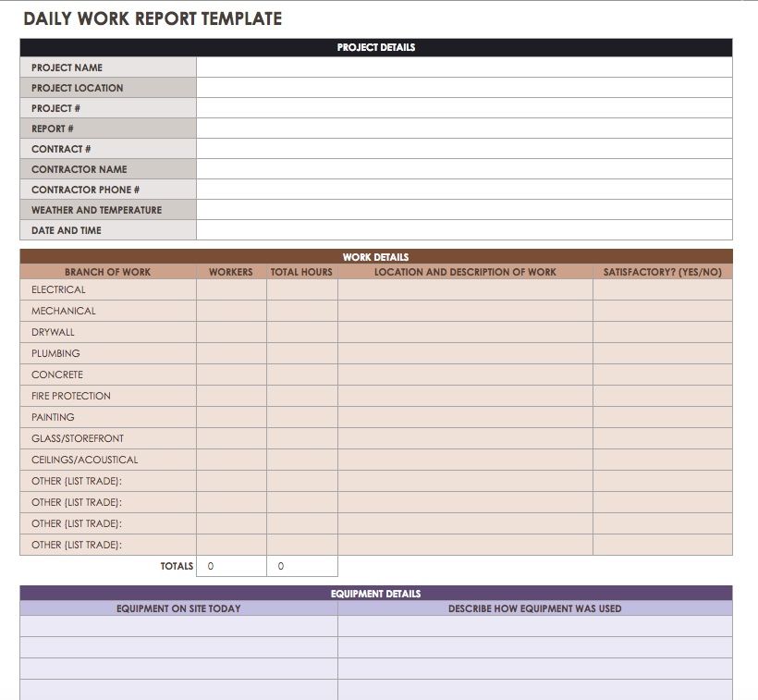
Task: Click the Contract # value cell
Action: (x=464, y=148)
